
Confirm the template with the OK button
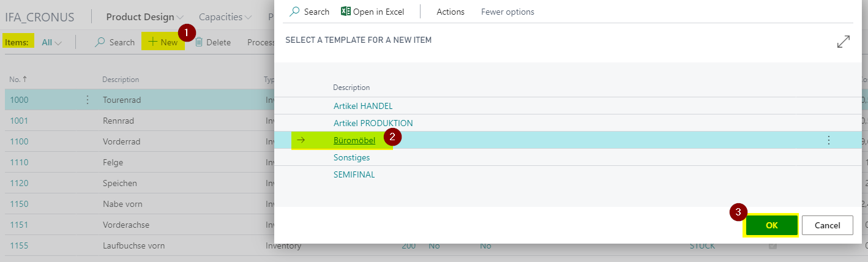(771, 225)
